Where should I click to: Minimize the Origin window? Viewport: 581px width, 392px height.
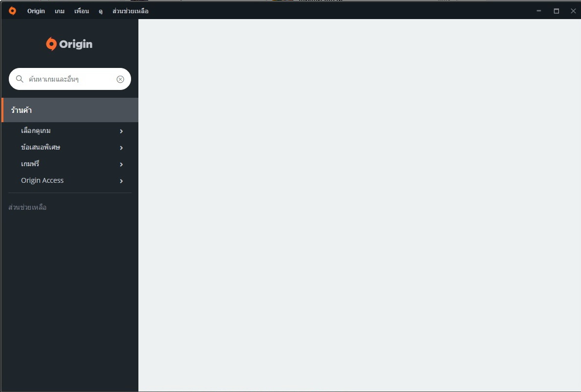539,11
